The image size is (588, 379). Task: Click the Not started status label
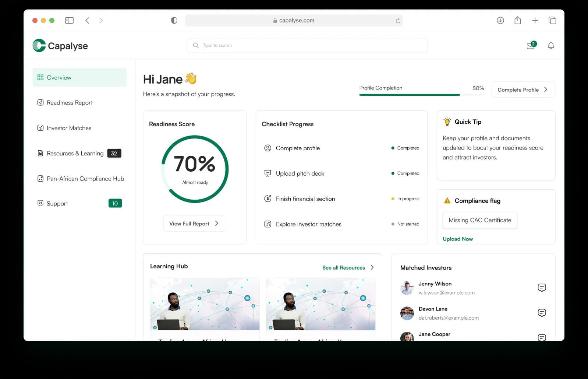pos(408,224)
